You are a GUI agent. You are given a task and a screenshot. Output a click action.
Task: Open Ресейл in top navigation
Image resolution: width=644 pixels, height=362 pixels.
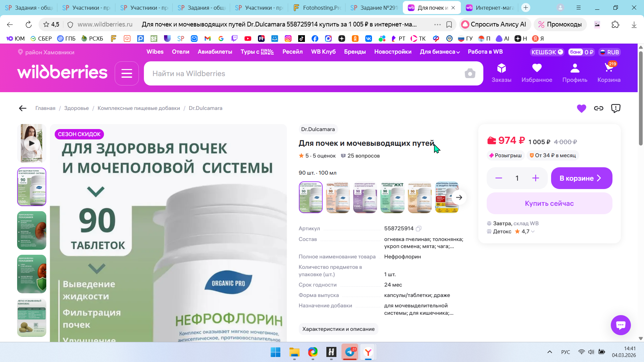coord(292,52)
